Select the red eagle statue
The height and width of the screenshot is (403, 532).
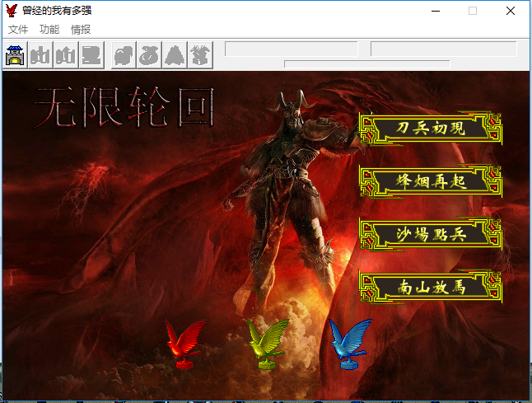(x=185, y=344)
